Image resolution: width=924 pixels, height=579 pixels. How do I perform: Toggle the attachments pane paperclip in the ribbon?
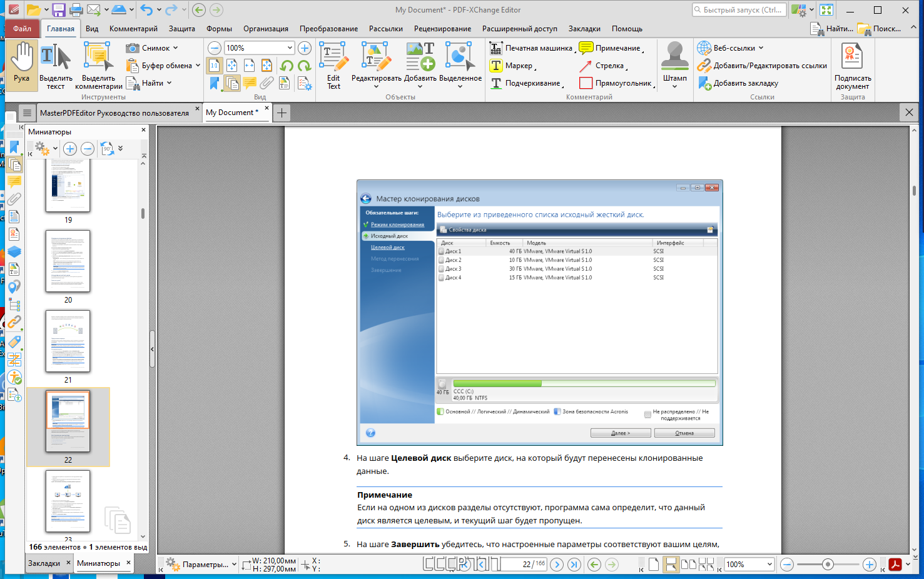tap(267, 83)
